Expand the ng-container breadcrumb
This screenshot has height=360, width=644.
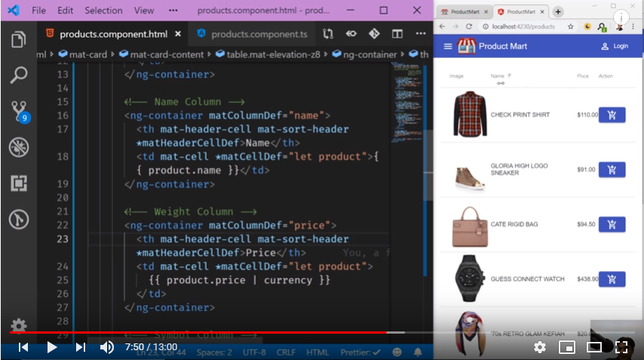(x=365, y=54)
